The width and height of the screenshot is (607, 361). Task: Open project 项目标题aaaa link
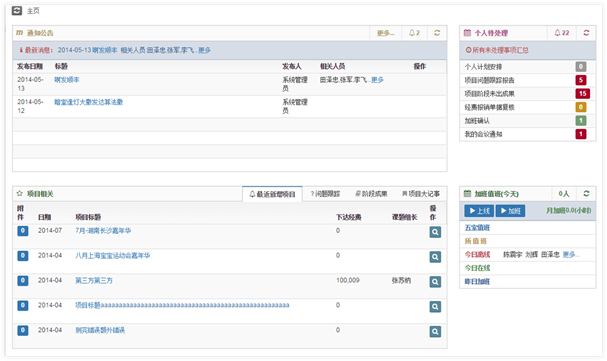[182, 305]
